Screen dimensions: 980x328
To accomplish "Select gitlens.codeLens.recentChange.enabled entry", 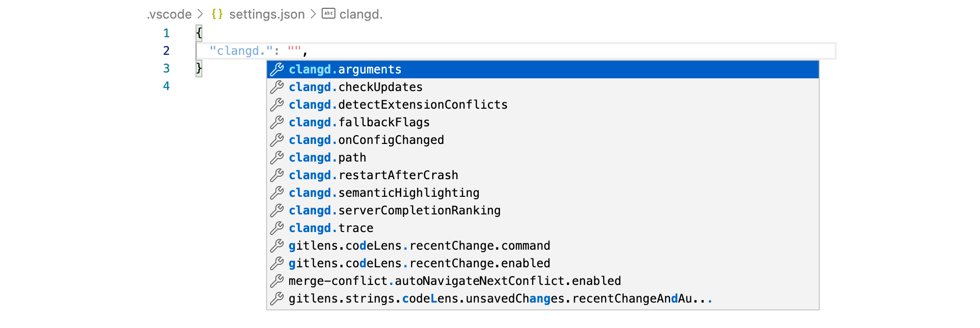I will click(543, 263).
